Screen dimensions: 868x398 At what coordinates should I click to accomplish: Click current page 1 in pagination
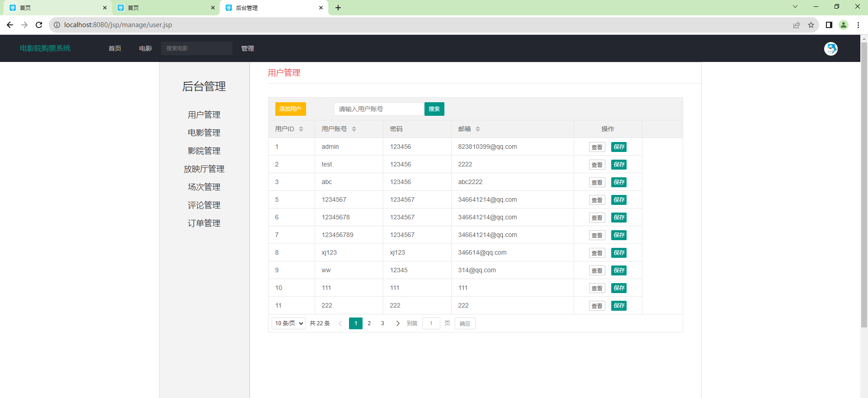(356, 323)
